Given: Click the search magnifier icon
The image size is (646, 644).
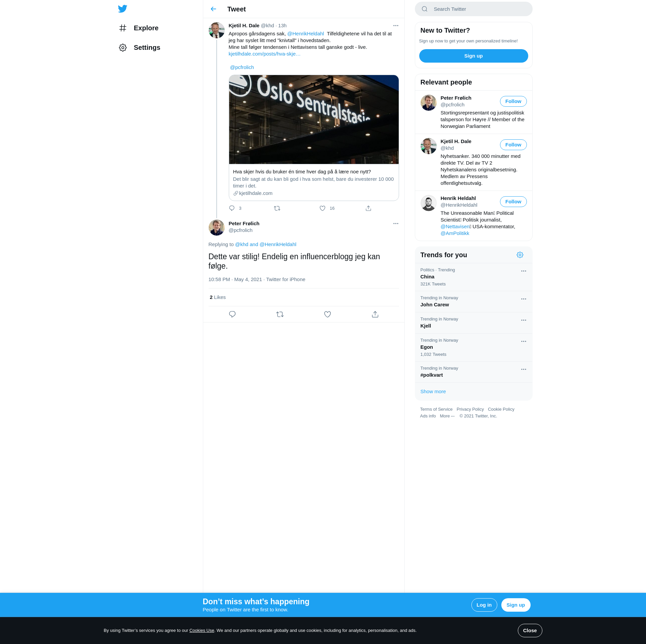Looking at the screenshot, I should (425, 9).
